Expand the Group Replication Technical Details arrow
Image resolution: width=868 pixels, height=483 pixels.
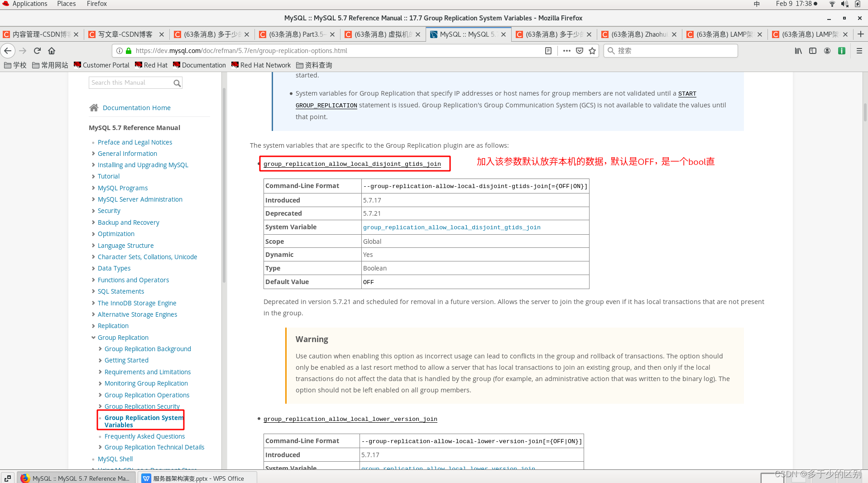[x=100, y=447]
